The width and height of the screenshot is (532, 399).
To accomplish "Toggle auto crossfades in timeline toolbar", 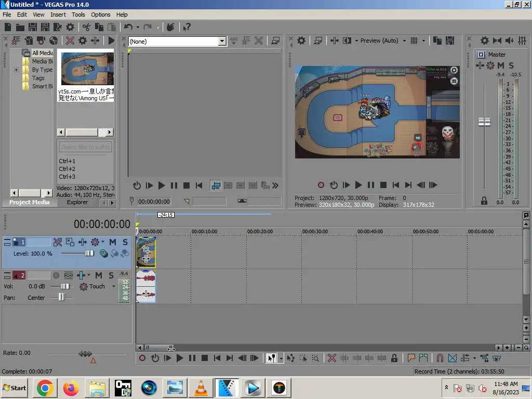I will [x=453, y=358].
